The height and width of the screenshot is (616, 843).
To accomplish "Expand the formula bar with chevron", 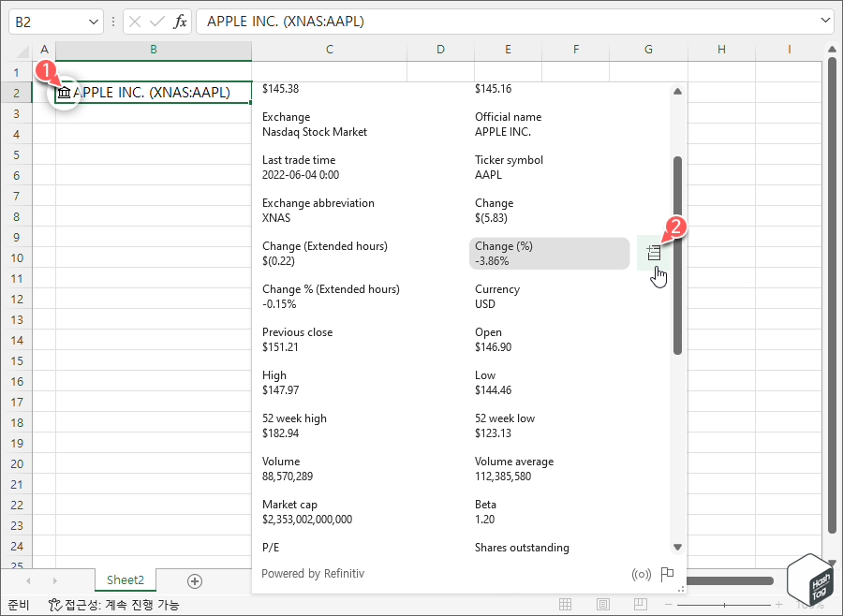I will [x=825, y=21].
